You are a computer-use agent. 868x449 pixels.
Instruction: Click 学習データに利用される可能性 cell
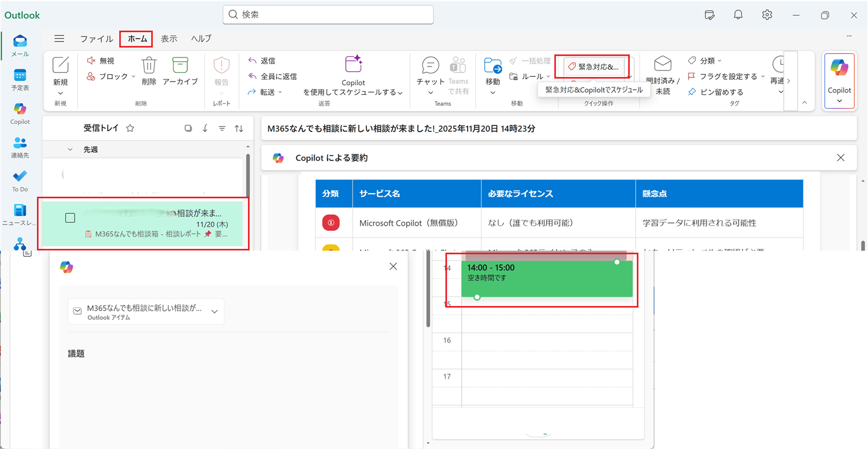[719, 223]
